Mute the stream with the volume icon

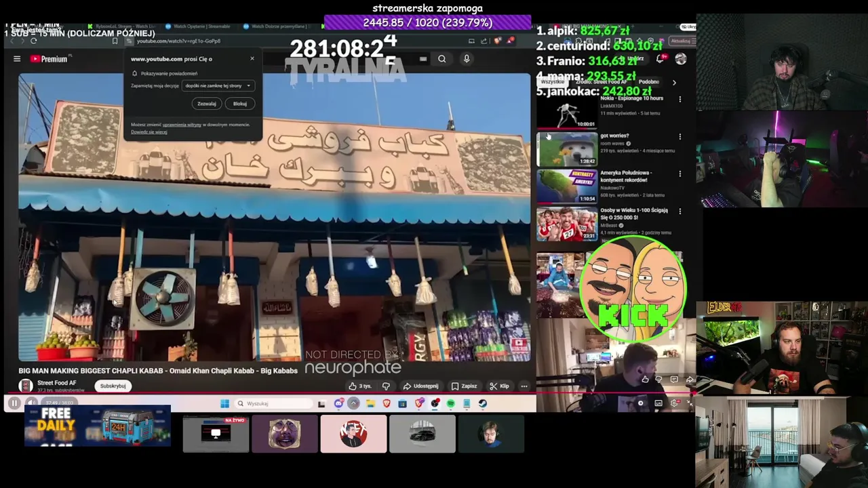tap(31, 403)
